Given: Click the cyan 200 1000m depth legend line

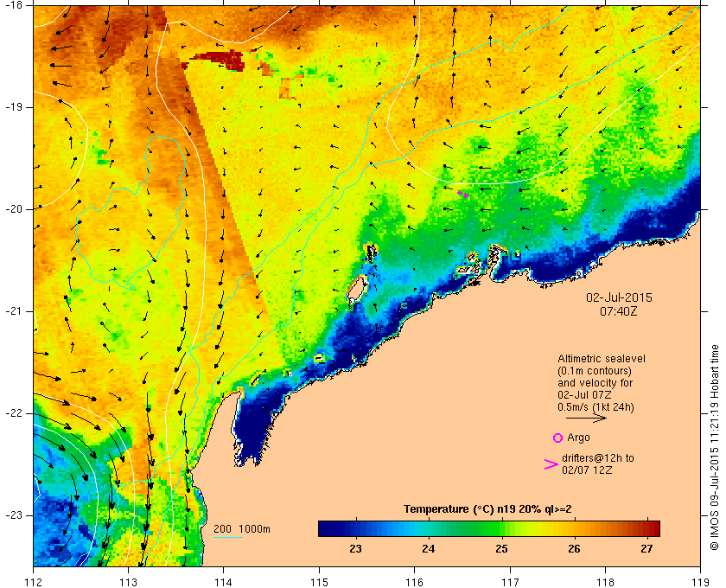Looking at the screenshot, I should [228, 538].
